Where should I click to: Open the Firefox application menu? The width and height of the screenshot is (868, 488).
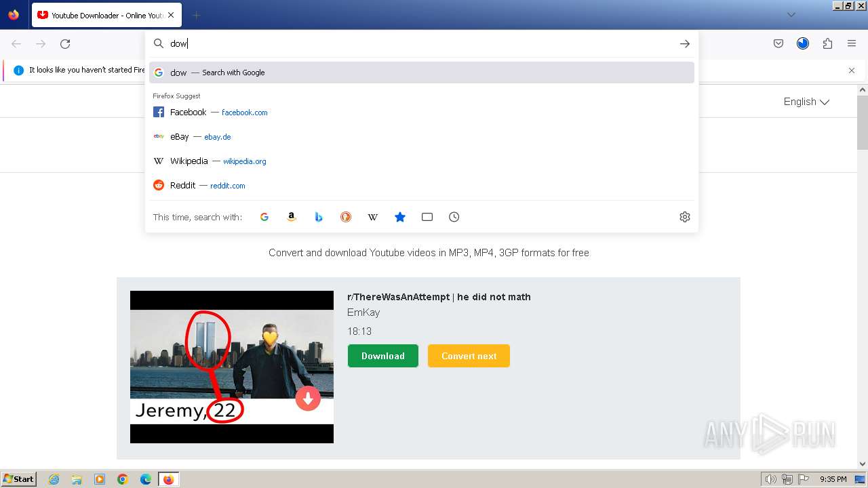(x=852, y=44)
